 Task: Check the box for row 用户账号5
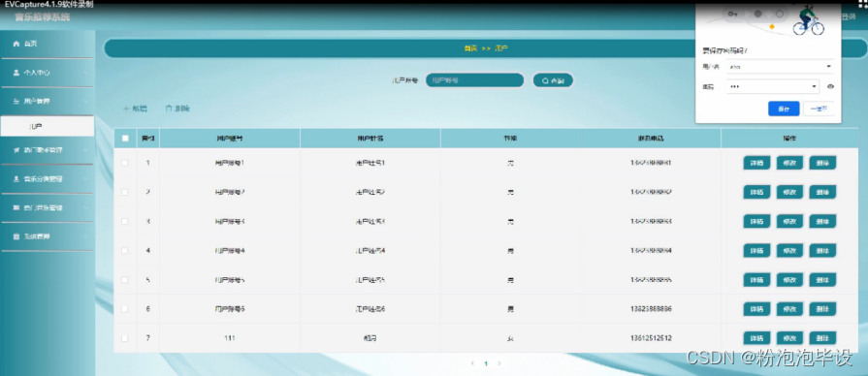pos(124,280)
